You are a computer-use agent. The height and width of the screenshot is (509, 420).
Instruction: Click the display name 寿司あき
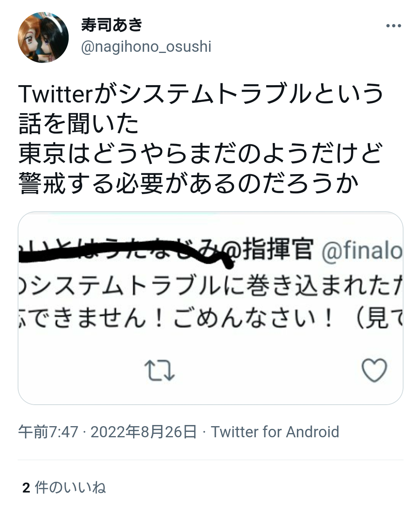coord(112,25)
